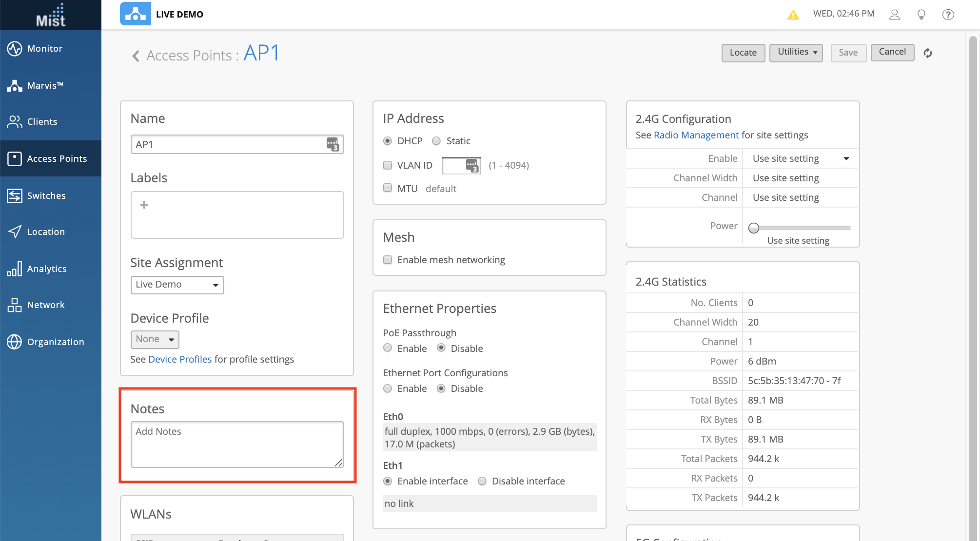Image resolution: width=980 pixels, height=541 pixels.
Task: Select the Static IP radio button
Action: [x=436, y=141]
